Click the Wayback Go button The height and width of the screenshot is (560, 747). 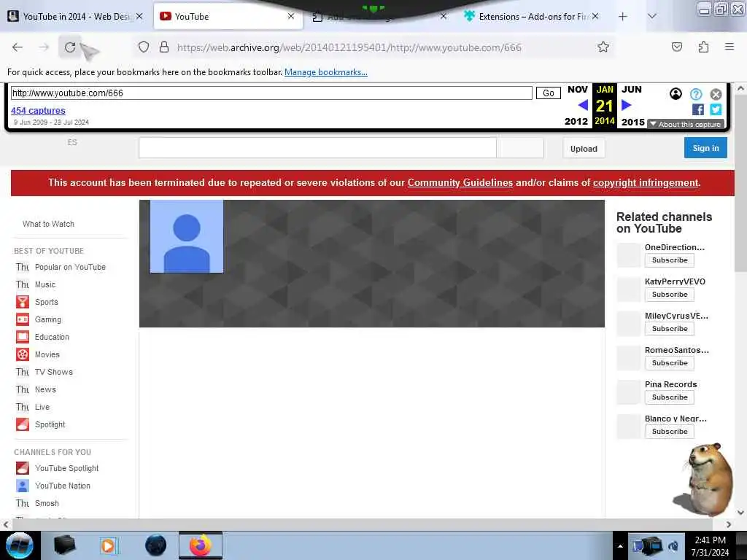pos(549,93)
